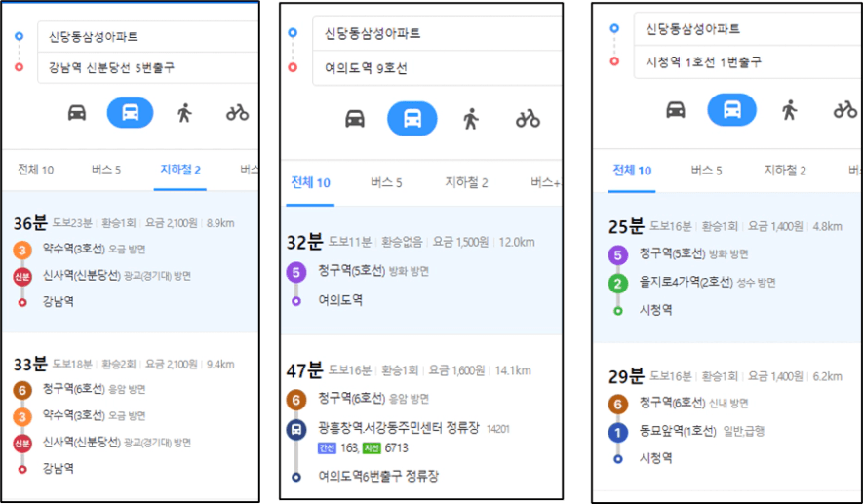This screenshot has width=863, height=504.
Task: Click line 6 badge in 29분 route
Action: tap(617, 405)
